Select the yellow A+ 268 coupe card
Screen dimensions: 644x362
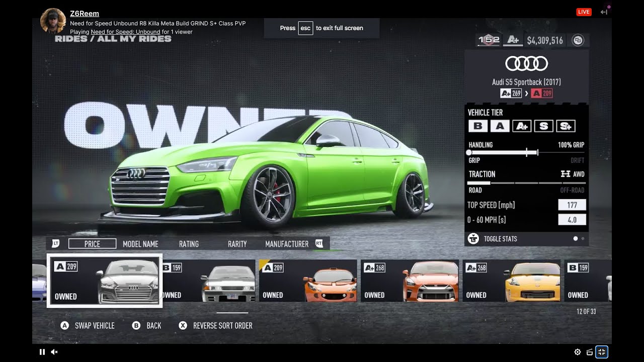511,281
